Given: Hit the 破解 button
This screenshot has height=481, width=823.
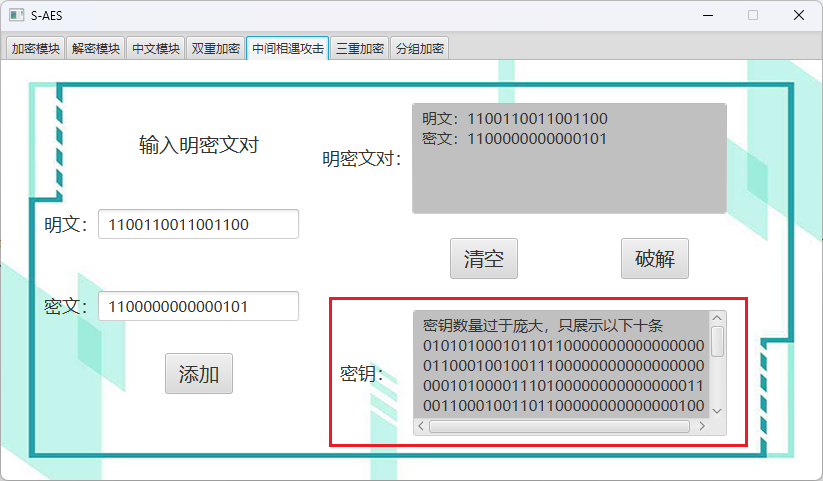Looking at the screenshot, I should [655, 259].
